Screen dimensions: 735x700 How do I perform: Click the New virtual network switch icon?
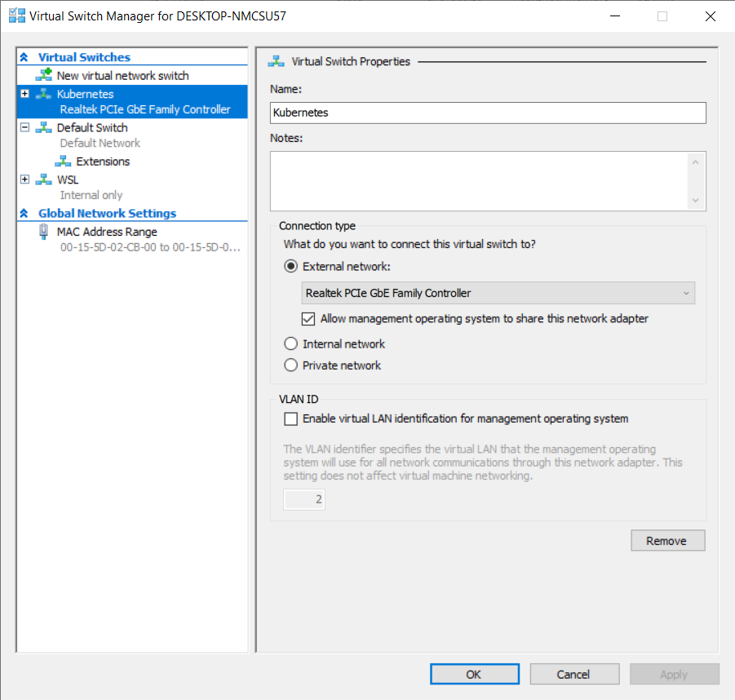(x=44, y=74)
